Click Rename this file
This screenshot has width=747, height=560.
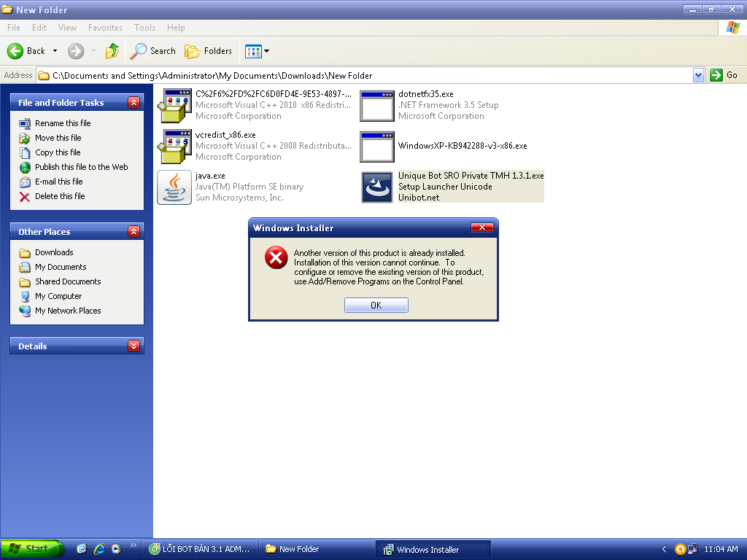pyautogui.click(x=63, y=123)
